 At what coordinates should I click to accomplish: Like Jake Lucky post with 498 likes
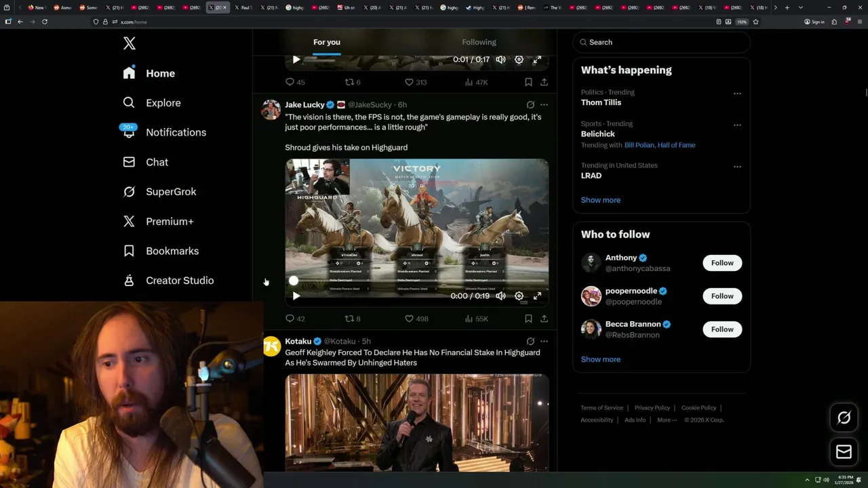416,319
